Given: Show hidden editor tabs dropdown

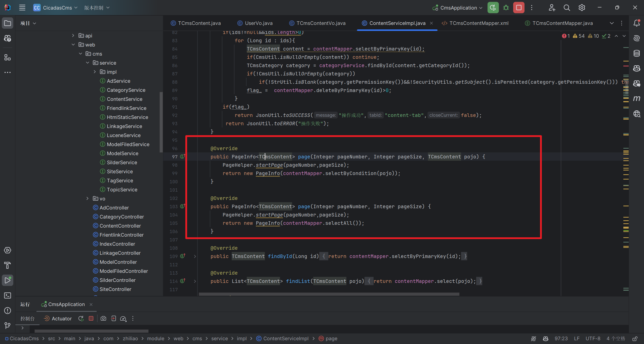Looking at the screenshot, I should point(612,23).
